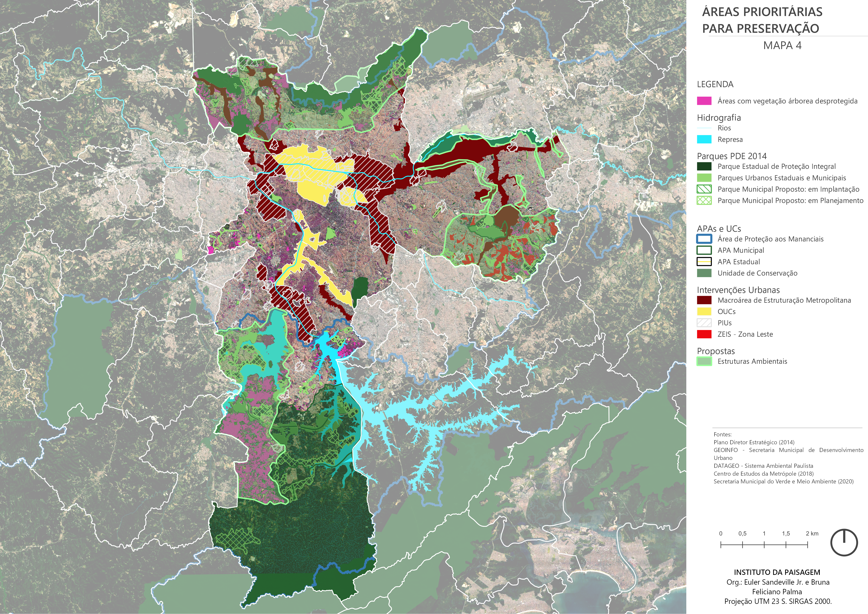Click the hatched PIUs legend symbol
The height and width of the screenshot is (614, 868).
coord(704,323)
